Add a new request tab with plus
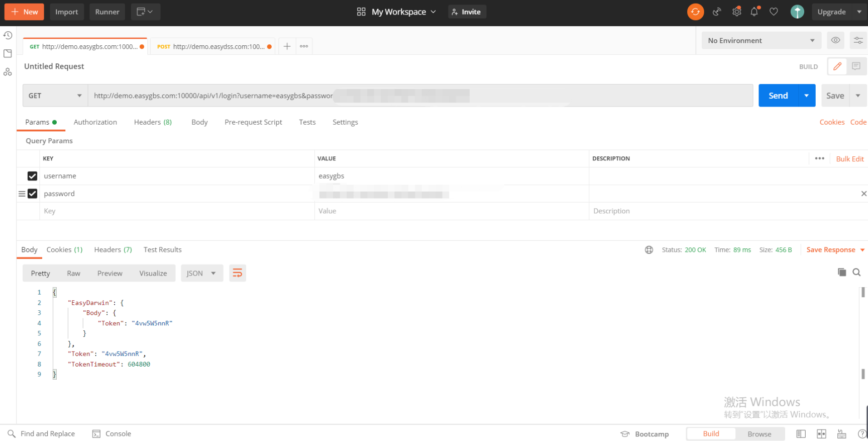Image resolution: width=868 pixels, height=441 pixels. pos(287,46)
